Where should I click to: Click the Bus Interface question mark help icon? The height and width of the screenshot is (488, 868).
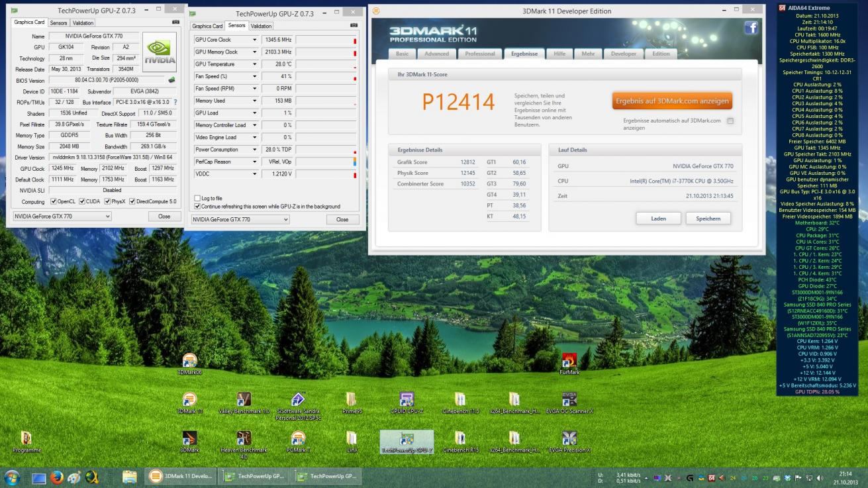click(175, 103)
